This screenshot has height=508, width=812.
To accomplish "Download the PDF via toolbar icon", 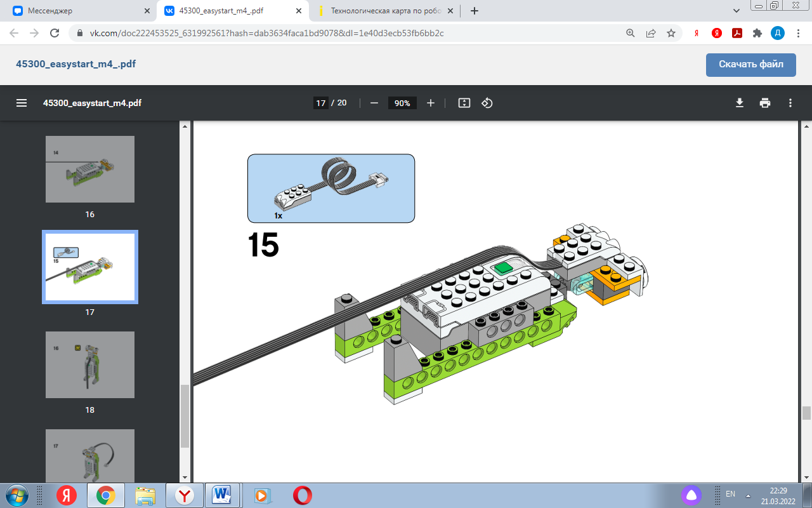I will 740,103.
